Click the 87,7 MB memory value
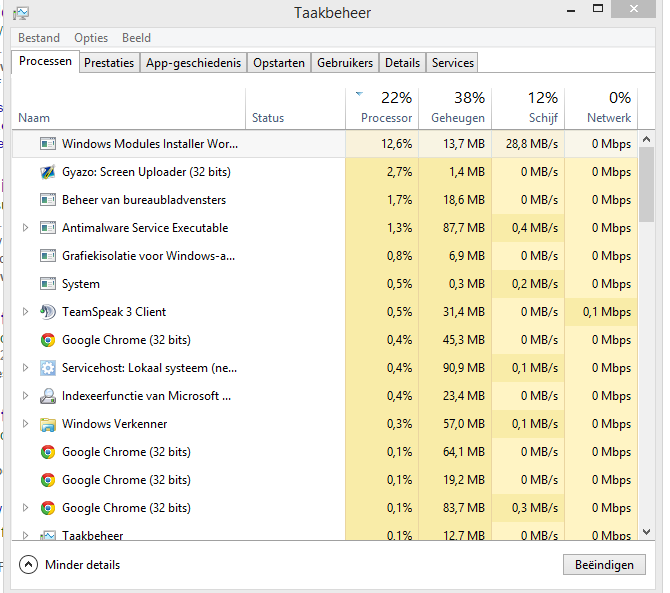 (x=464, y=228)
